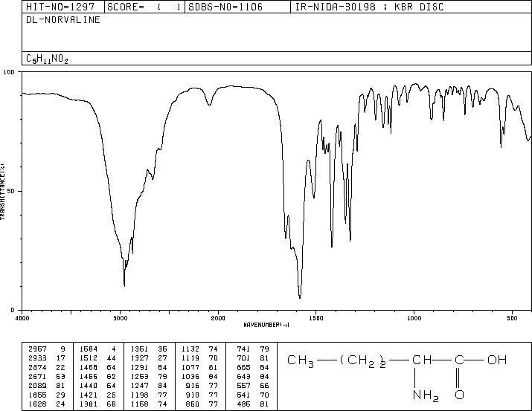This screenshot has height=411, width=532.
Task: Click the 2874 peak table entry
Action: point(38,367)
